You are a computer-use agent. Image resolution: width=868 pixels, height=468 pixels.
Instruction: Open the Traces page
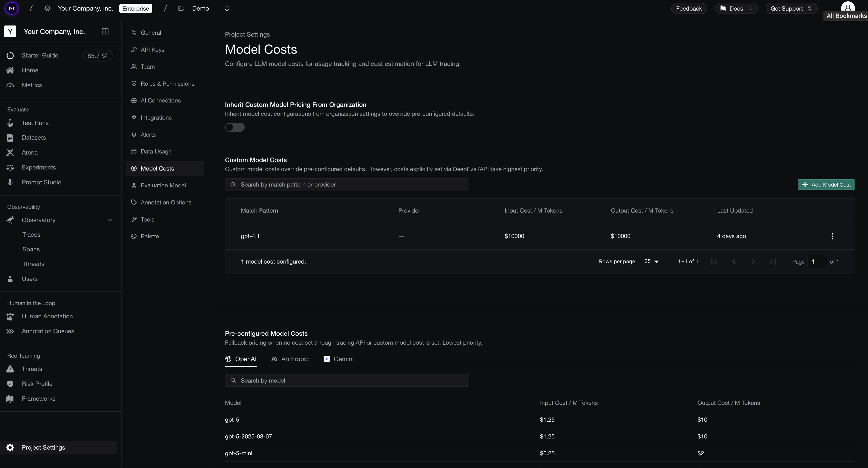tap(31, 235)
